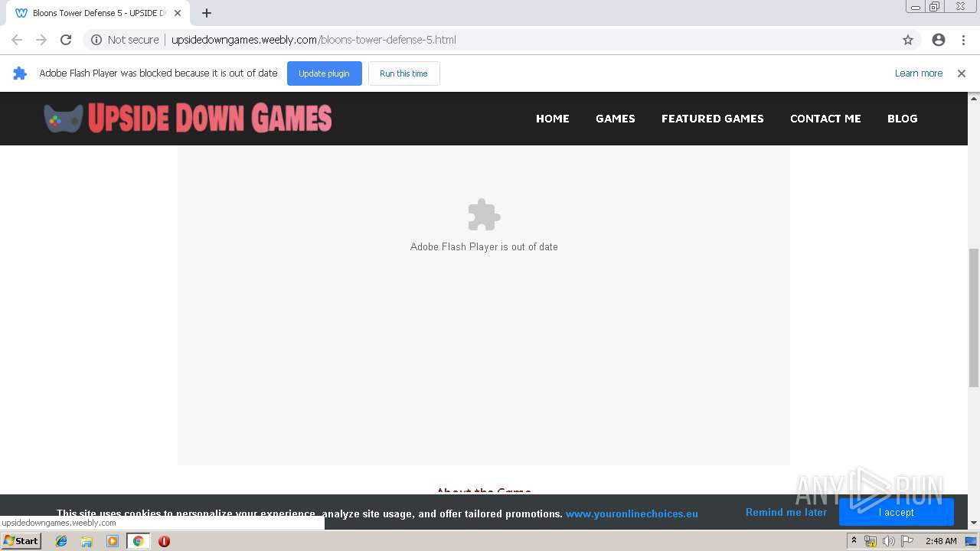
Task: Select the Chrome taskbar icon
Action: click(x=138, y=541)
